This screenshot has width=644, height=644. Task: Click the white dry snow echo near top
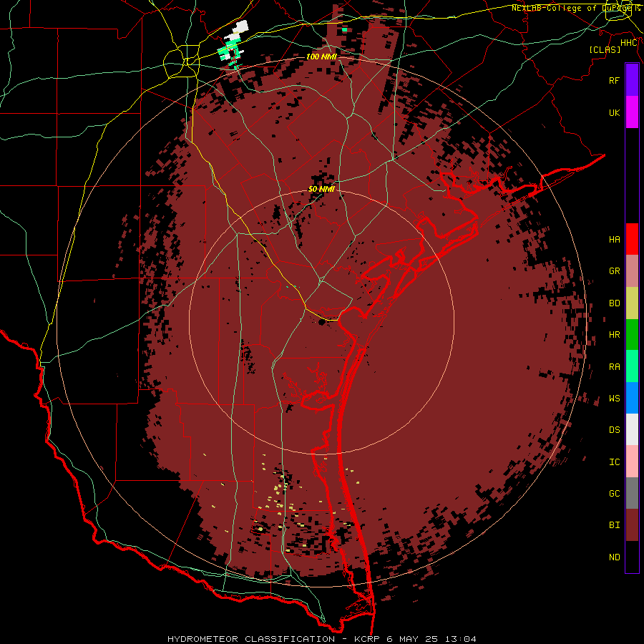(x=240, y=29)
